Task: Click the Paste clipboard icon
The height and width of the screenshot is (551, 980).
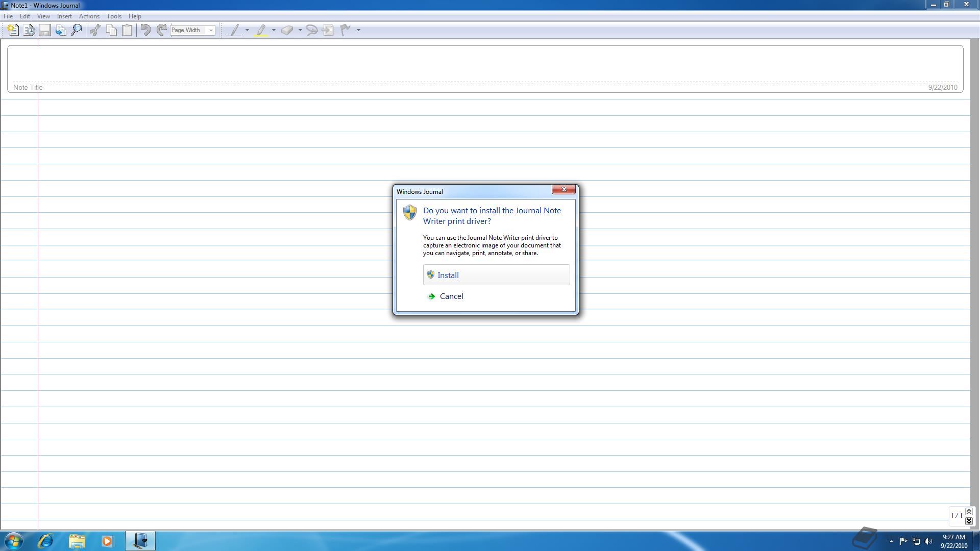Action: (x=127, y=30)
